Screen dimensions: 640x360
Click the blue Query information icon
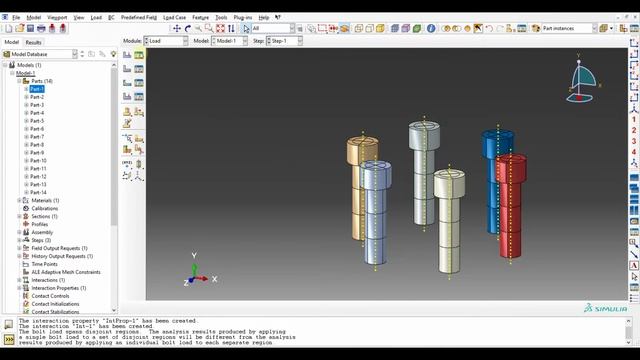[431, 28]
